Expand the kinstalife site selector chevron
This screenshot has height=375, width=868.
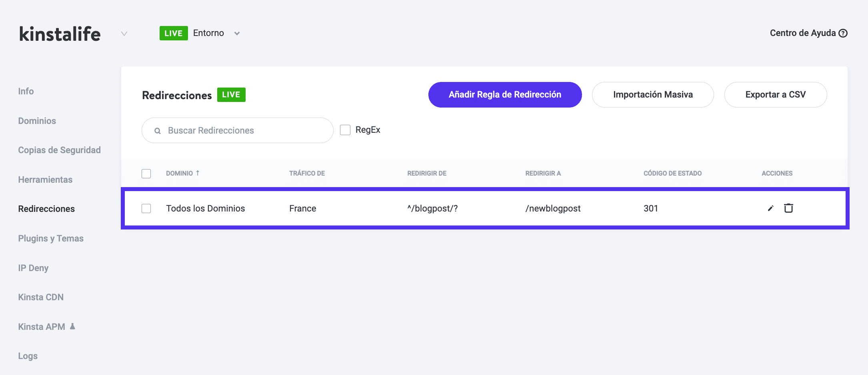click(x=124, y=34)
